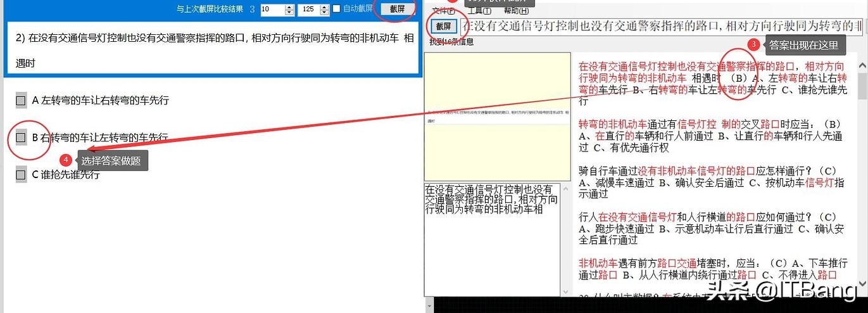Tick the checkbox for answer B 右转弯的车让左转弯的车先行
Screen dimensions: 868x313
pyautogui.click(x=21, y=137)
